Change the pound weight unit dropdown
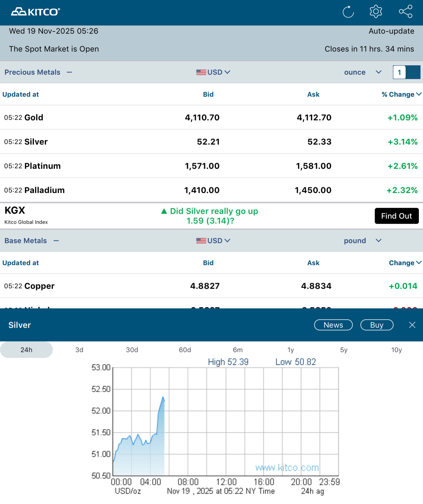The image size is (423, 504). 363,241
